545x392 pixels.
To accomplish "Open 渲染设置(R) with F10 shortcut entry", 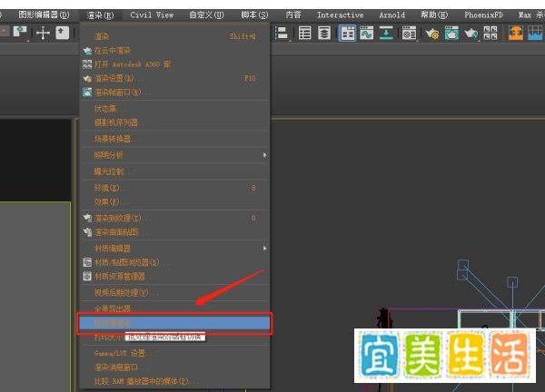I will click(x=174, y=78).
